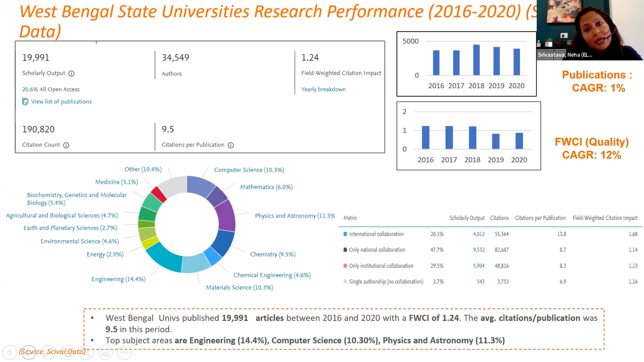This screenshot has width=644, height=362.
Task: Open the 543 single authorship output link
Action: (480, 282)
